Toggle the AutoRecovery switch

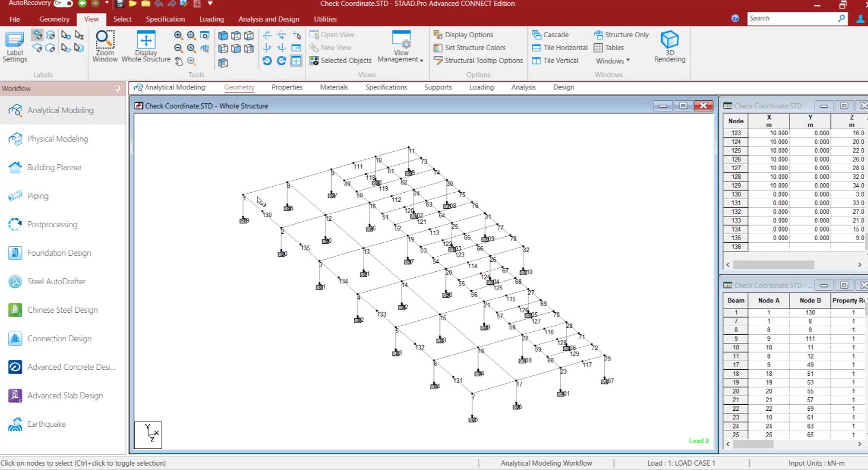pyautogui.click(x=63, y=3)
